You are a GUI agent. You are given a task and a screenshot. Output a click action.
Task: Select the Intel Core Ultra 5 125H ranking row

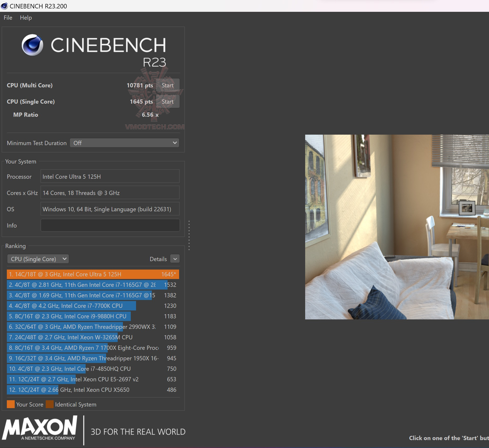click(x=93, y=274)
